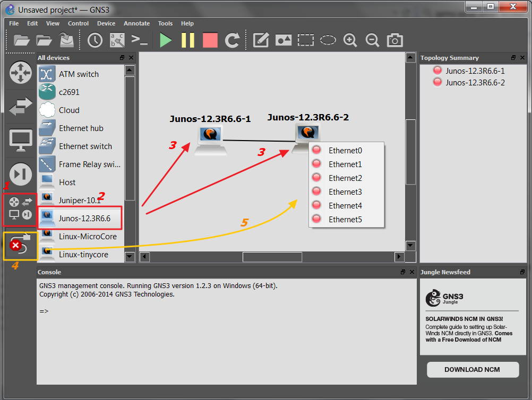The width and height of the screenshot is (532, 400).
Task: Select Junos-12.3R6.6 in device list
Action: (x=81, y=219)
